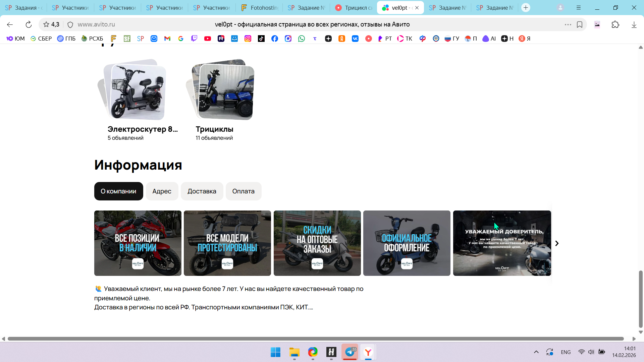Open the Instagram bookmark icon
The image size is (644, 362).
[x=248, y=39]
